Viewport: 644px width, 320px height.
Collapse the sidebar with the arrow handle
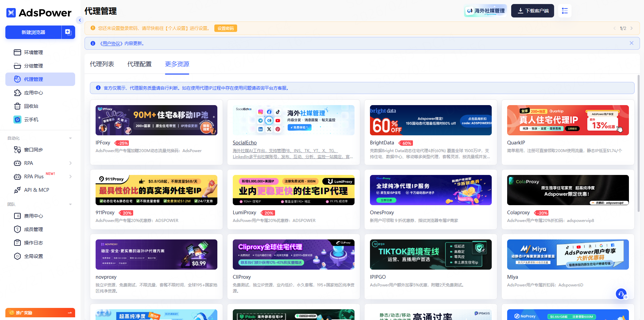(80, 20)
